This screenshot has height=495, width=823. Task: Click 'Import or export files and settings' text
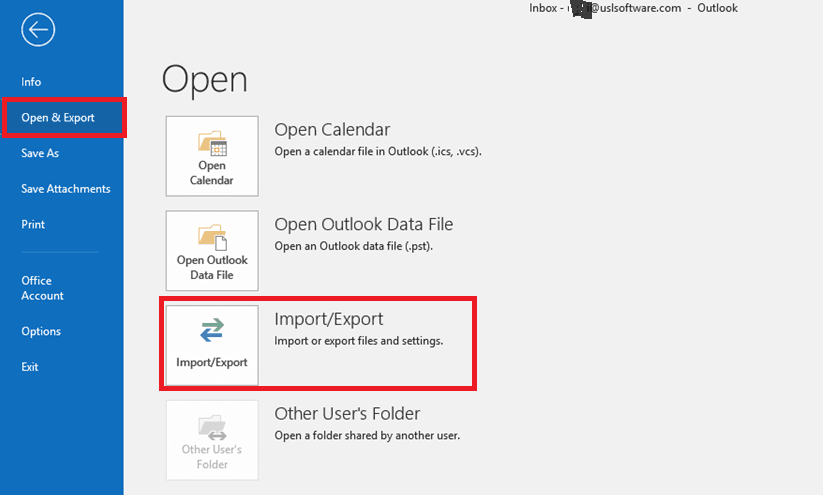[x=358, y=341]
